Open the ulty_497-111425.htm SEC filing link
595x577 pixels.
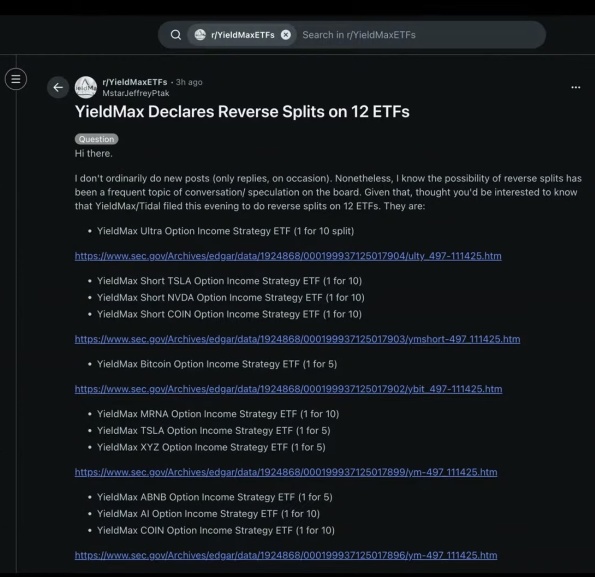288,256
